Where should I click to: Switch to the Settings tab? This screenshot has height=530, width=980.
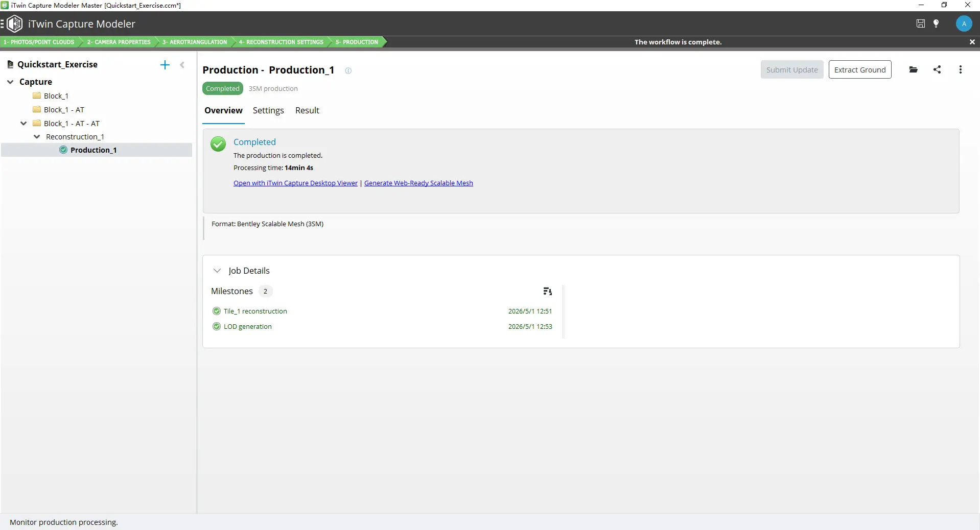[x=268, y=110]
